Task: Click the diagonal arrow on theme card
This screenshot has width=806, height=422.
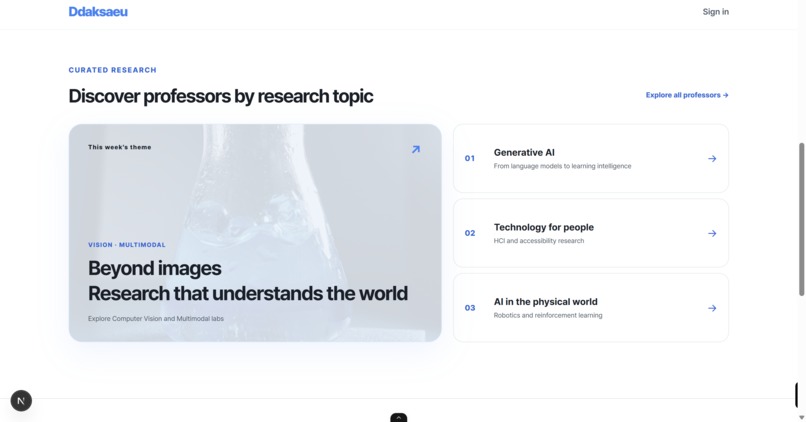Action: tap(416, 150)
